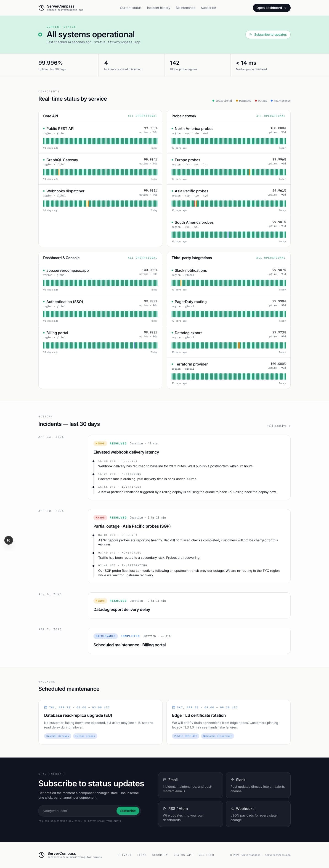
Task: Click the Webhooks icon in the subscribe section
Action: 233,808
